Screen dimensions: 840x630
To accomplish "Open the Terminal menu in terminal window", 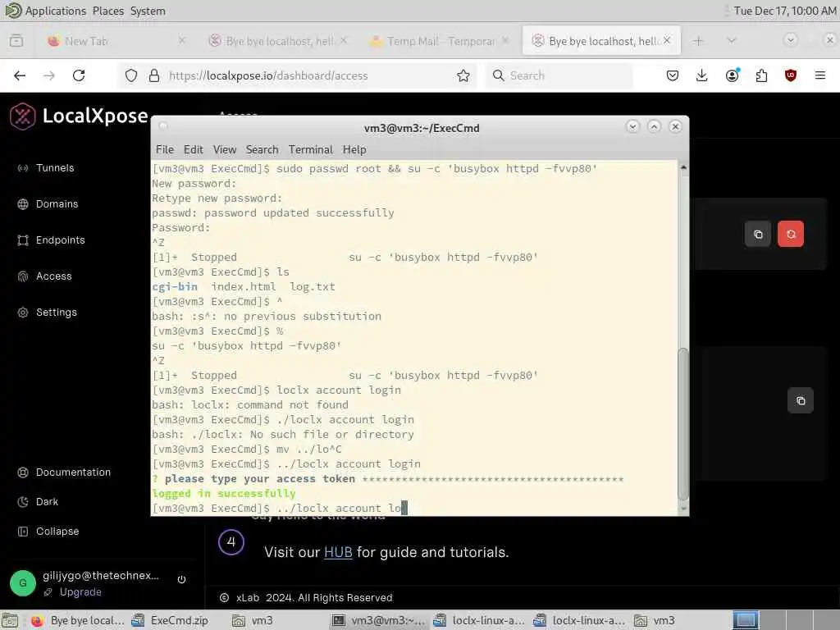I will pyautogui.click(x=311, y=149).
